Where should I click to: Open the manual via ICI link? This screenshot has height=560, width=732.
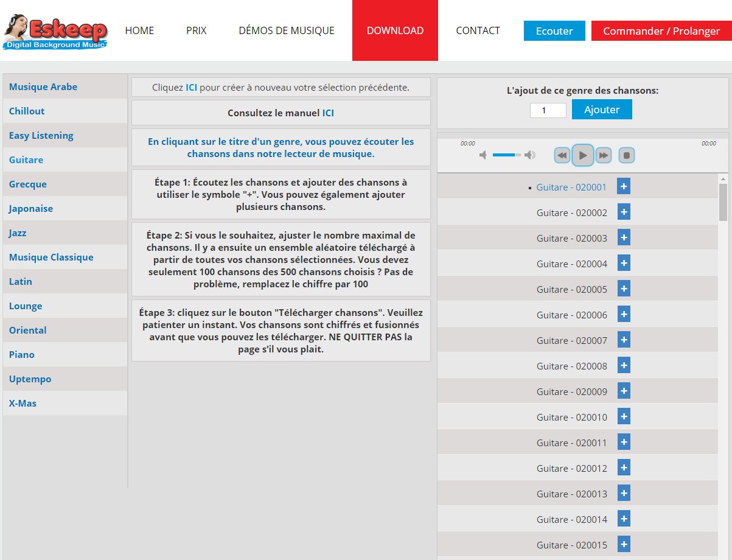(328, 113)
